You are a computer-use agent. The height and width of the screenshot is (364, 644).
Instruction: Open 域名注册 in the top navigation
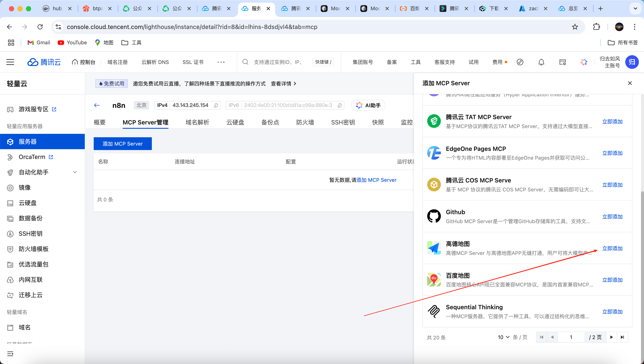[118, 62]
